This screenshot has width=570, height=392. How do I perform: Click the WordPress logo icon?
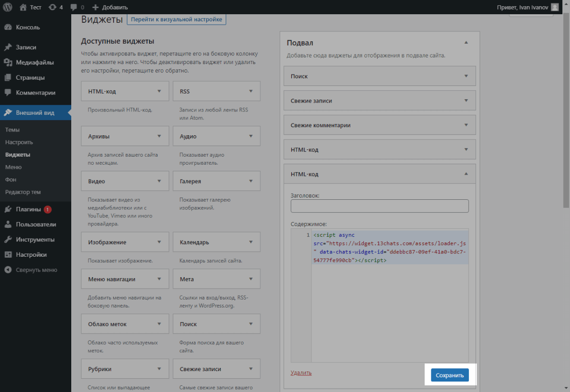[7, 7]
